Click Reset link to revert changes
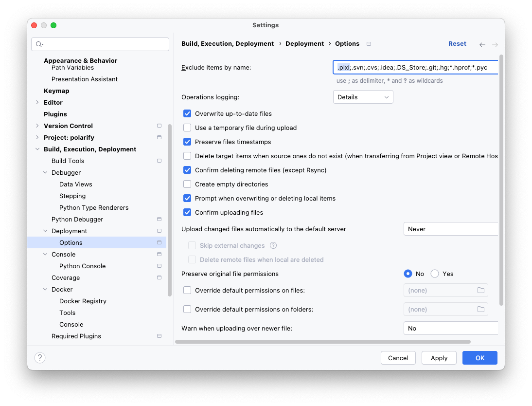 457,43
